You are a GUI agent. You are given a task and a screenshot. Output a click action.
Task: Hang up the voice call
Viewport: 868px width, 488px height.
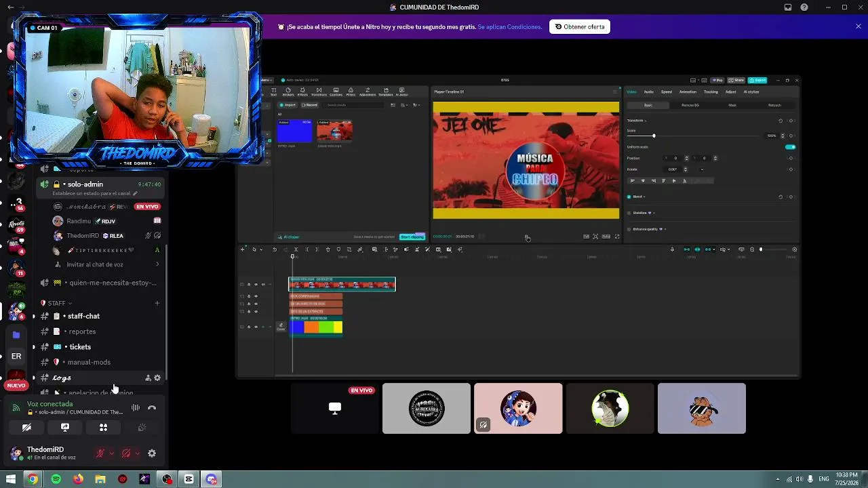[152, 408]
